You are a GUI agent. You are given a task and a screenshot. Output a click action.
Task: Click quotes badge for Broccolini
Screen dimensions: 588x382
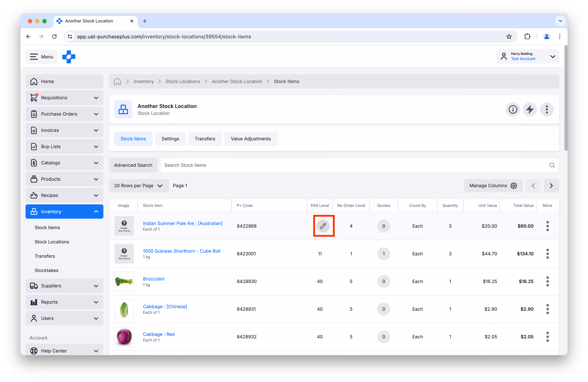pyautogui.click(x=383, y=281)
